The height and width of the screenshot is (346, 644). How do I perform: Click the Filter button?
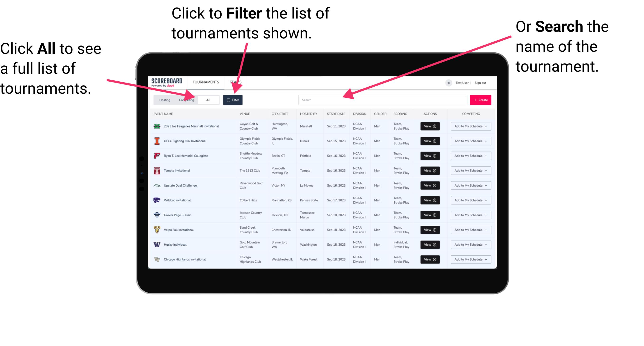click(x=233, y=100)
